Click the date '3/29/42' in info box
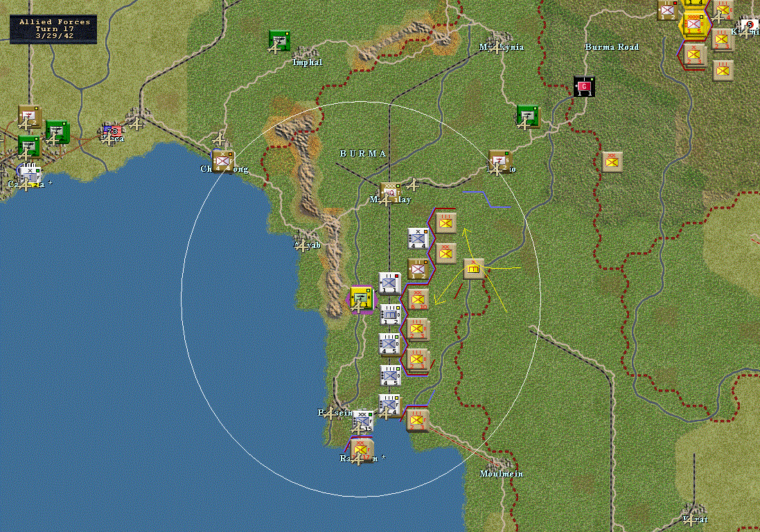The image size is (760, 532). pyautogui.click(x=55, y=35)
